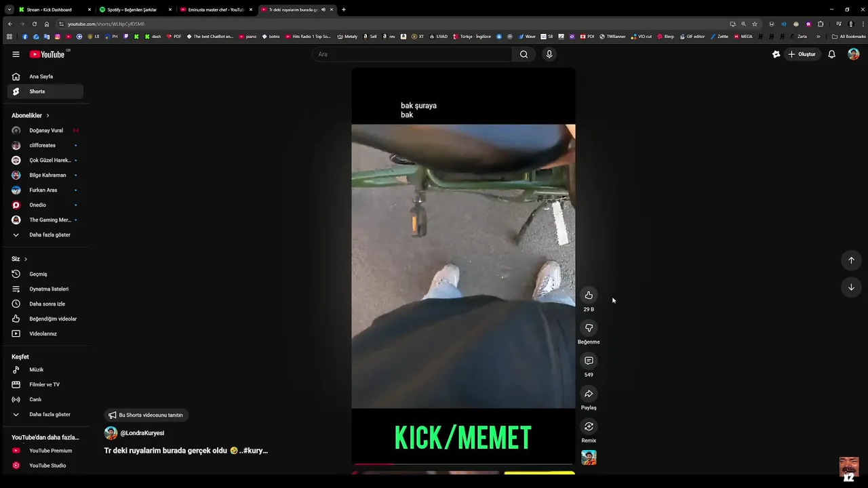Viewport: 868px width, 488px height.
Task: Click the Ara search field
Action: point(412,54)
